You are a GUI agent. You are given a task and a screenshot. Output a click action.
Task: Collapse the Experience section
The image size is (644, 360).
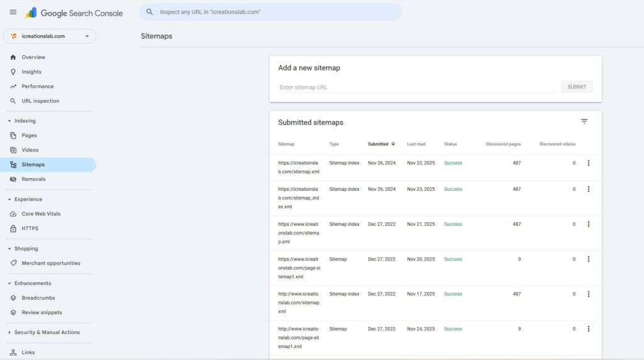click(9, 200)
